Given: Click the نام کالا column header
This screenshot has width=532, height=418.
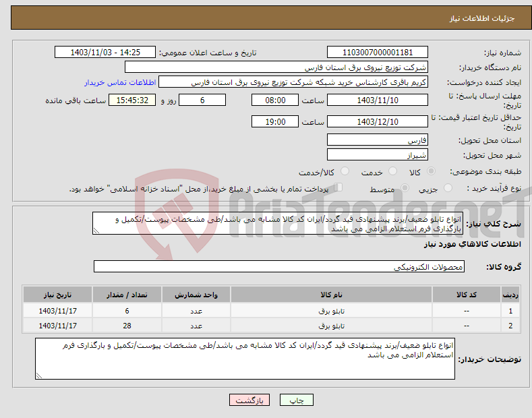Looking at the screenshot, I should pos(331,295).
